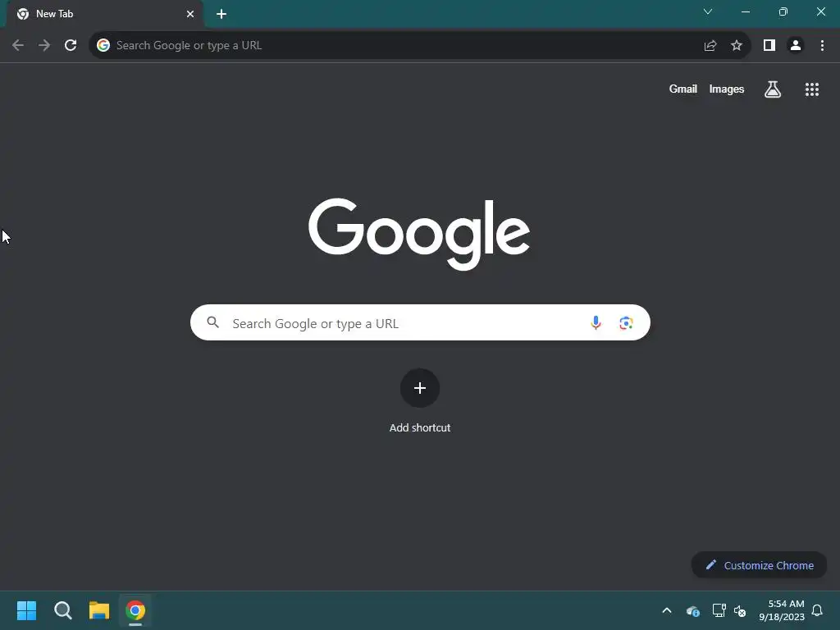Share this page icon in address bar
Screen dimensions: 840x630
710,46
